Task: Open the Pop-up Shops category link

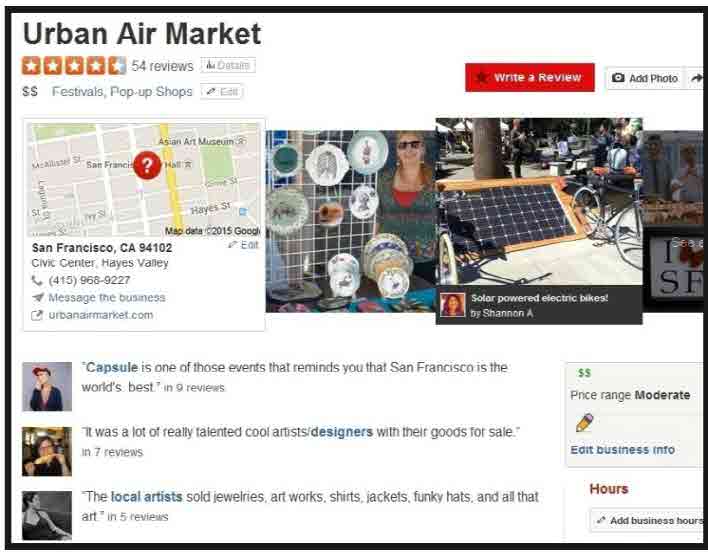Action: [x=151, y=92]
